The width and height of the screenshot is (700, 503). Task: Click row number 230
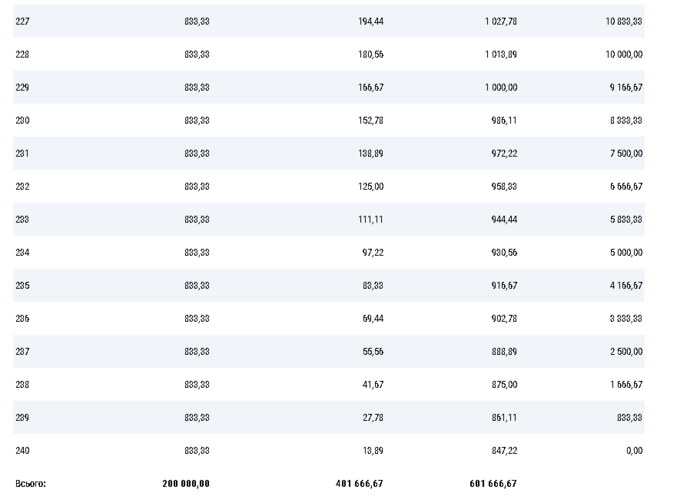point(23,120)
